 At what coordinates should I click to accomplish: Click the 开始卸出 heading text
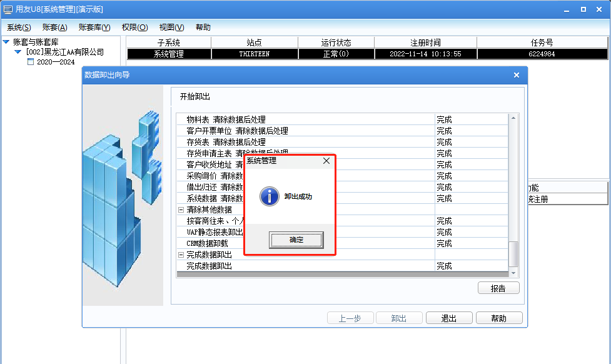click(195, 96)
